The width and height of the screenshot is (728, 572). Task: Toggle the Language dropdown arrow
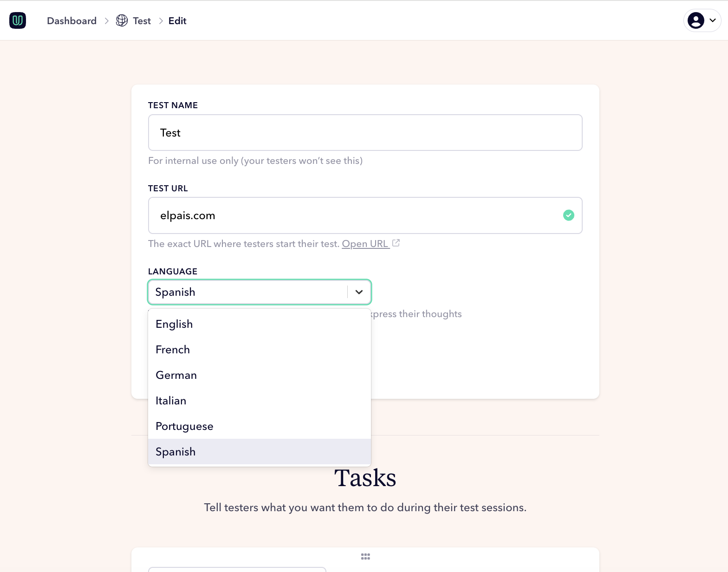click(359, 292)
